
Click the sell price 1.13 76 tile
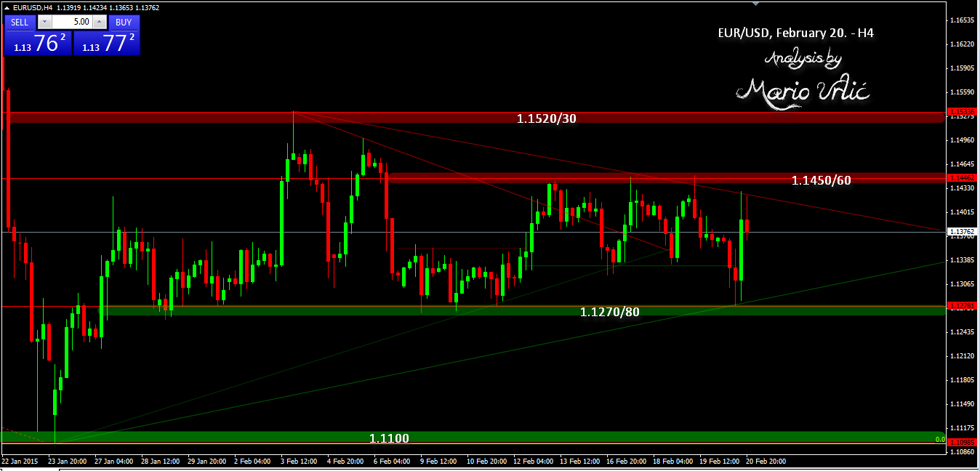click(x=38, y=43)
